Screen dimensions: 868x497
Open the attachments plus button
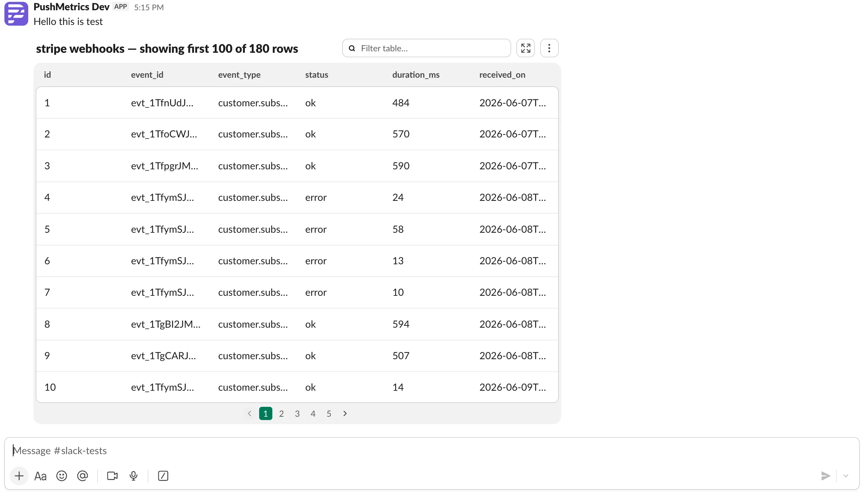(19, 476)
